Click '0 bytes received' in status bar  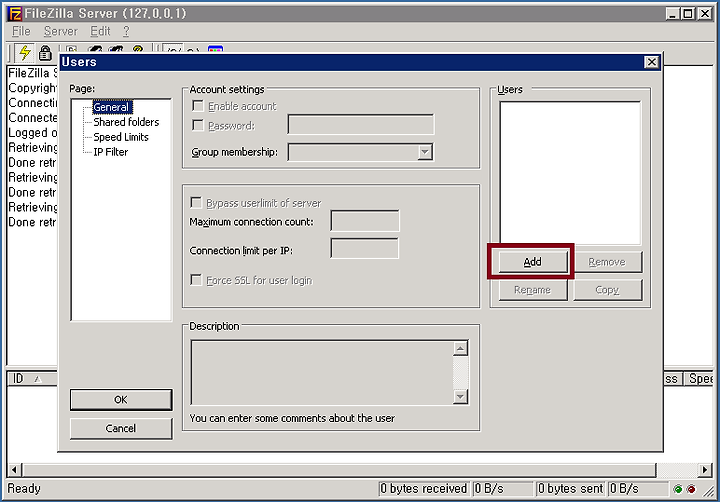pos(423,489)
